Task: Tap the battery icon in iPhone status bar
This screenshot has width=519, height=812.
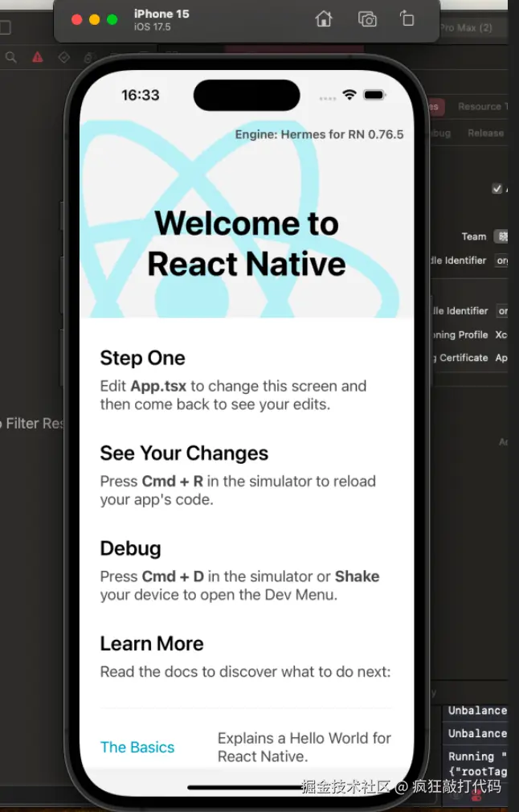Action: tap(374, 95)
